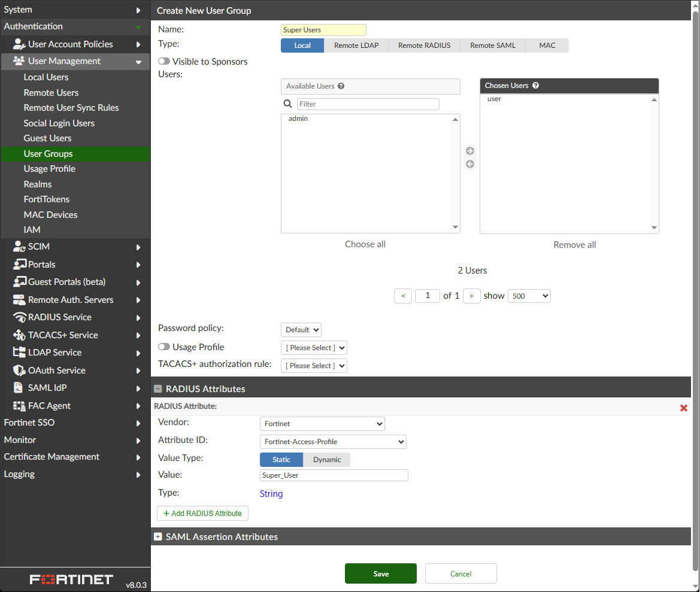Viewport: 700px width, 592px height.
Task: Click the SAML IdP document icon
Action: [x=18, y=388]
